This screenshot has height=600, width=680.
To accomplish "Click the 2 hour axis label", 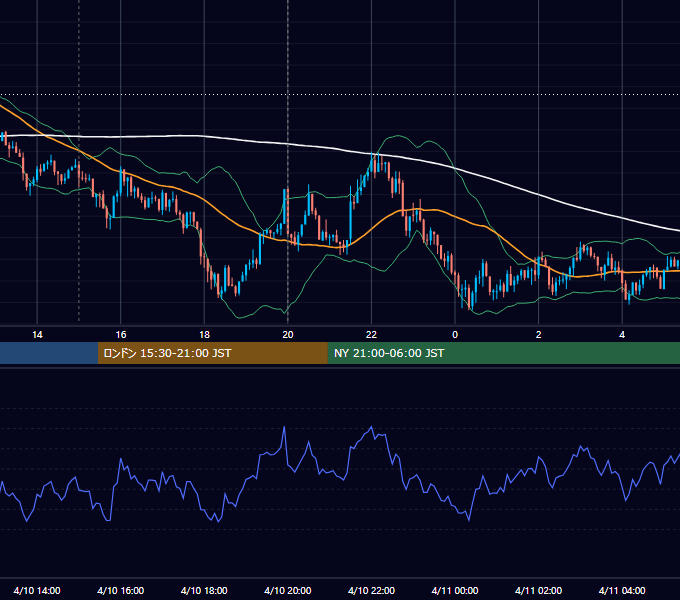I will click(539, 335).
